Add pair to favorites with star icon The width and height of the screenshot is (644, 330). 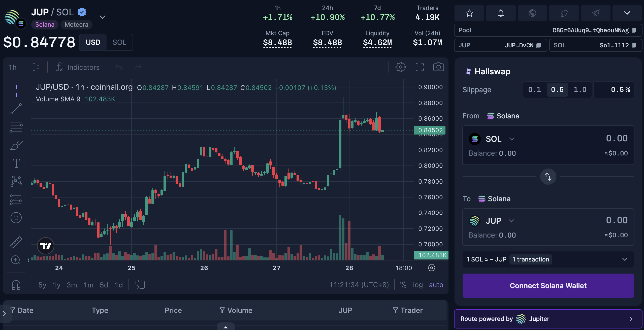(469, 13)
